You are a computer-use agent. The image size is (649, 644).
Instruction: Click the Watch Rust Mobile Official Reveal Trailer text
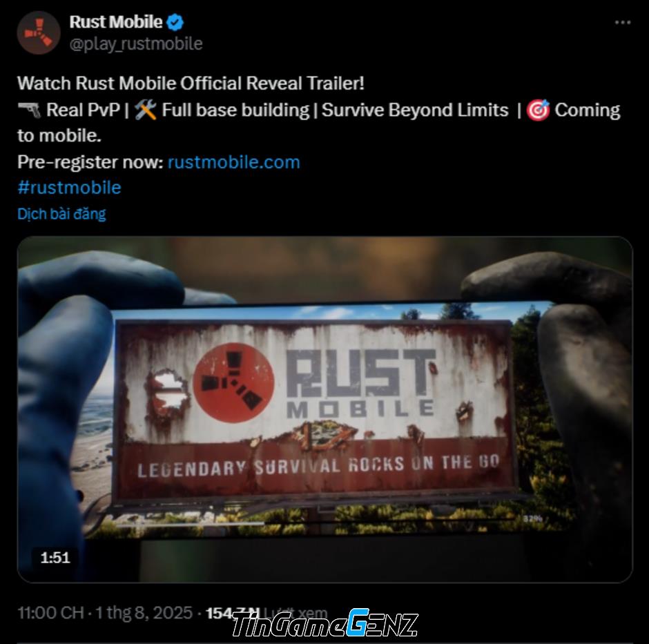tap(191, 84)
